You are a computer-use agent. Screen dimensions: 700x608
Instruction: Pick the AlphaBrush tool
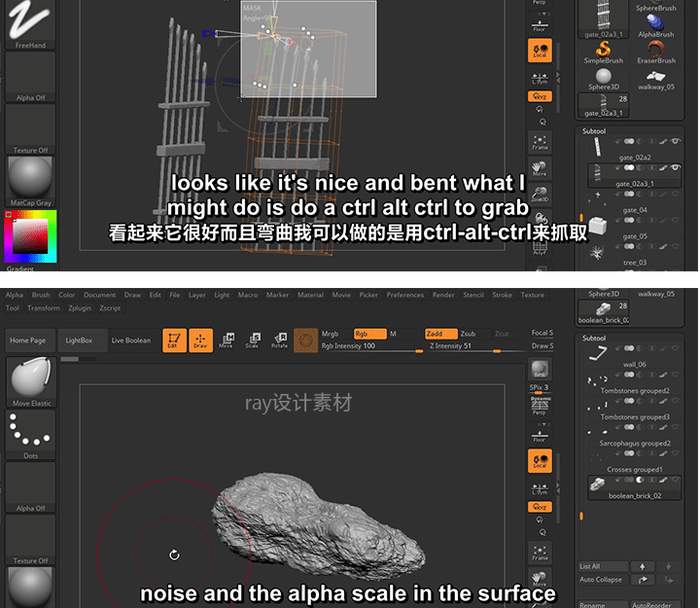(656, 26)
